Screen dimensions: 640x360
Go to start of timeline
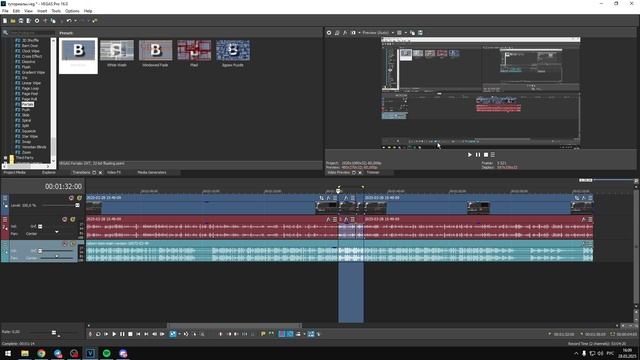(x=138, y=334)
